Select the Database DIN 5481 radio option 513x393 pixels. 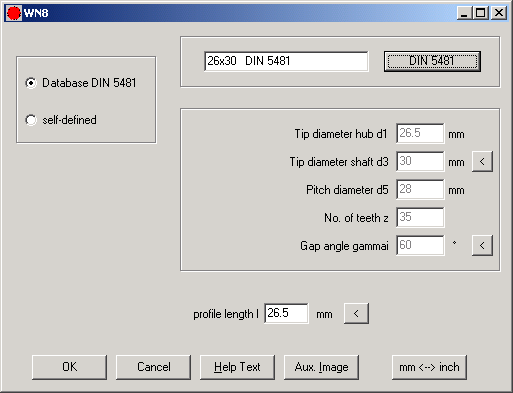81,83
